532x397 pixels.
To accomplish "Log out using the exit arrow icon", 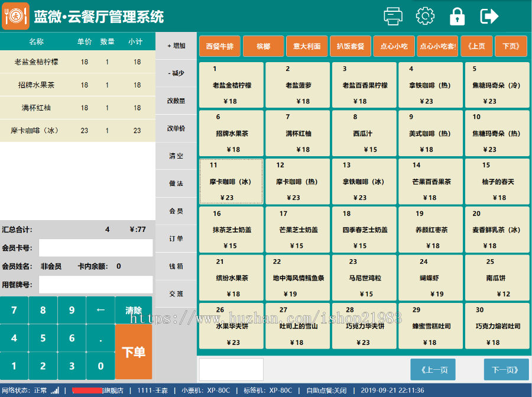I will point(489,16).
